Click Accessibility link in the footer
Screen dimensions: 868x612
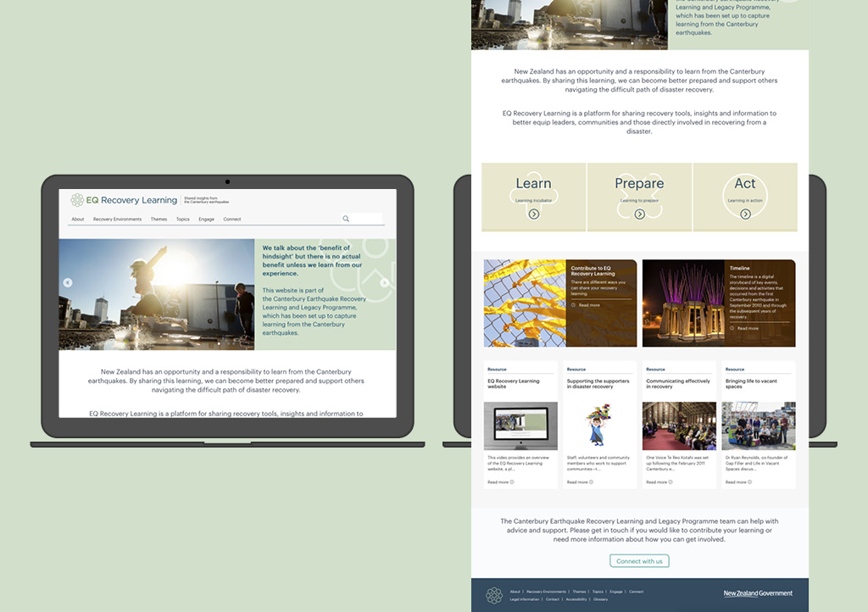(576, 599)
